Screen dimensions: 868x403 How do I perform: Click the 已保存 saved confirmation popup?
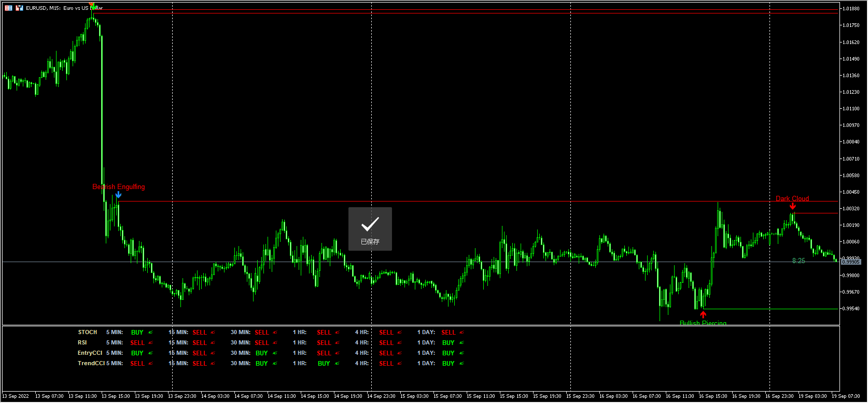click(x=370, y=229)
